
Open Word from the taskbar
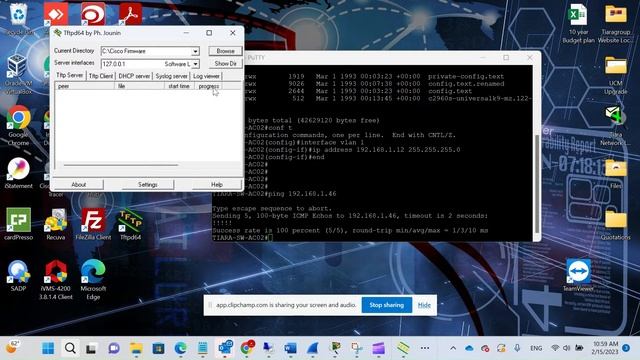coord(291,348)
